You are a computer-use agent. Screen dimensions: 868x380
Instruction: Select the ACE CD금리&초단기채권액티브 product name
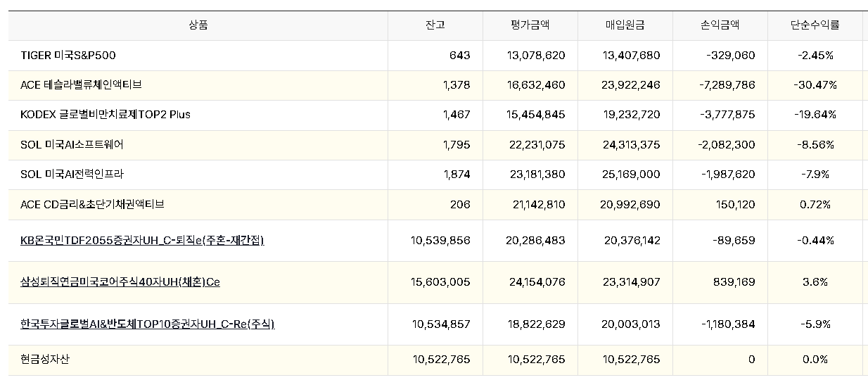click(92, 204)
